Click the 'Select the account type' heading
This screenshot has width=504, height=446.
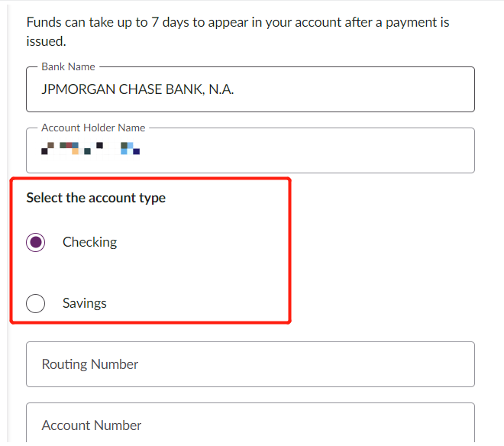point(95,198)
